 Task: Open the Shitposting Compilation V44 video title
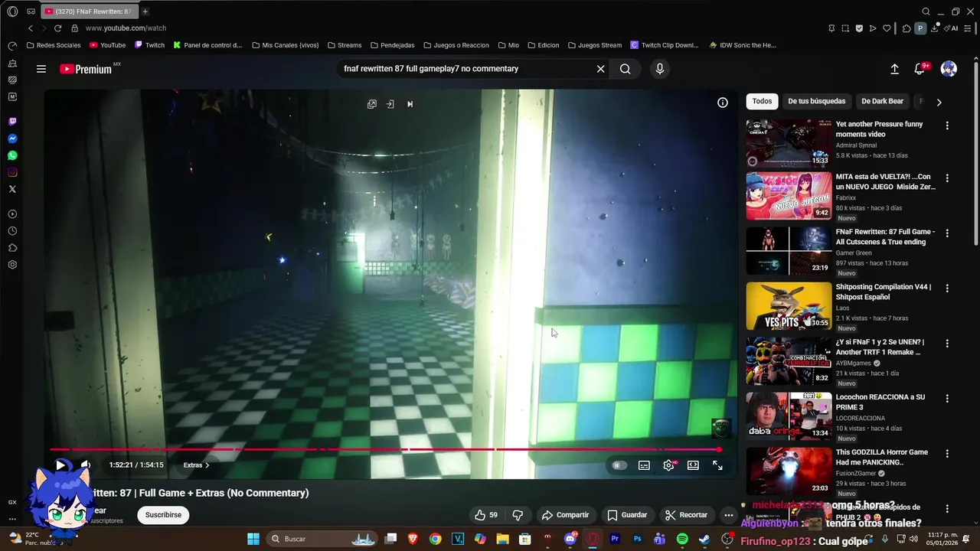tap(884, 292)
